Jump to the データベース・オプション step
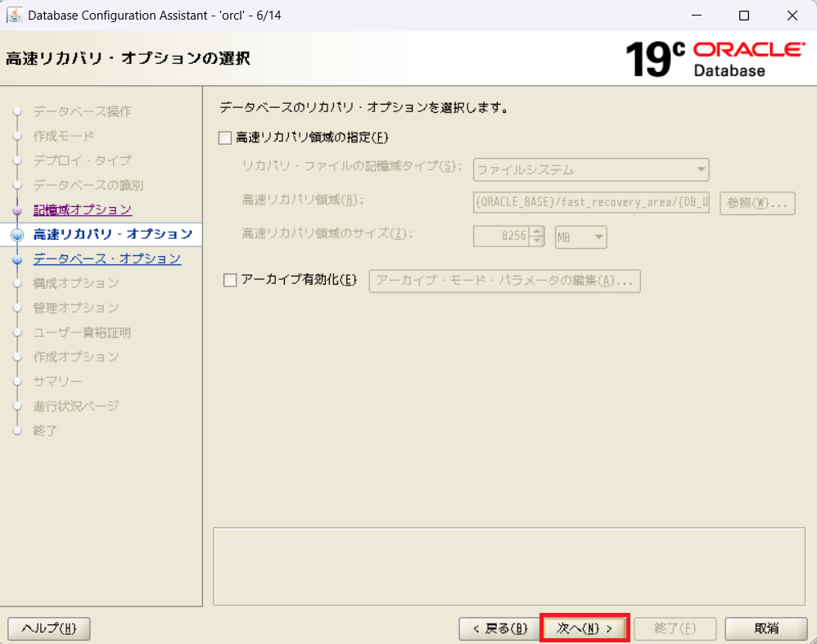The width and height of the screenshot is (817, 644). coord(106,259)
